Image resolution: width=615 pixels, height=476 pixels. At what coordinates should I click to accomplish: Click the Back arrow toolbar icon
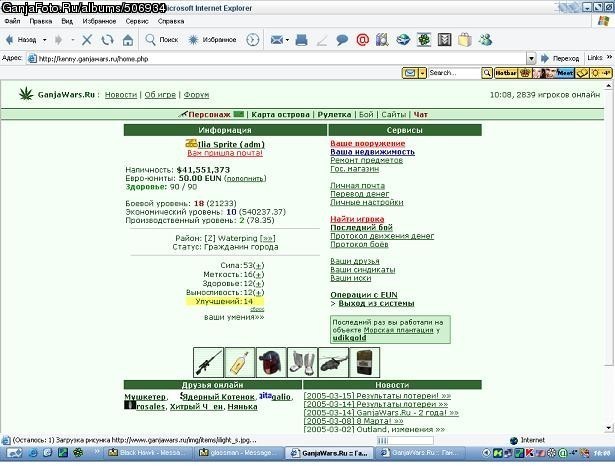click(x=9, y=40)
